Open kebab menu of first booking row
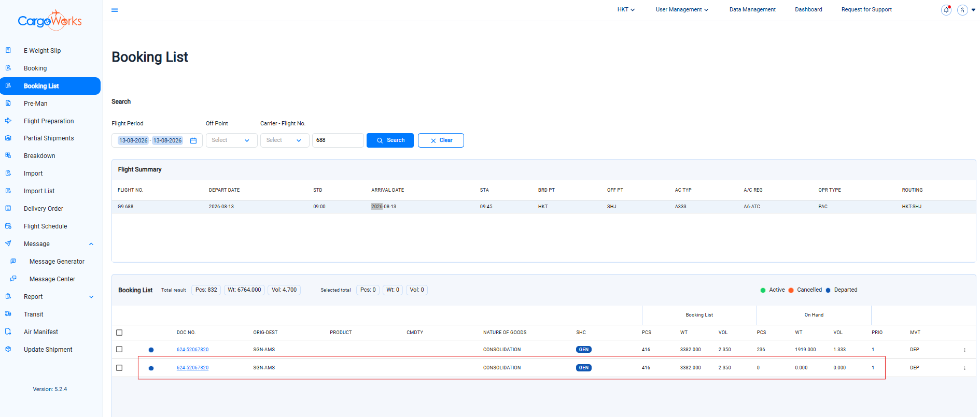 coord(964,350)
